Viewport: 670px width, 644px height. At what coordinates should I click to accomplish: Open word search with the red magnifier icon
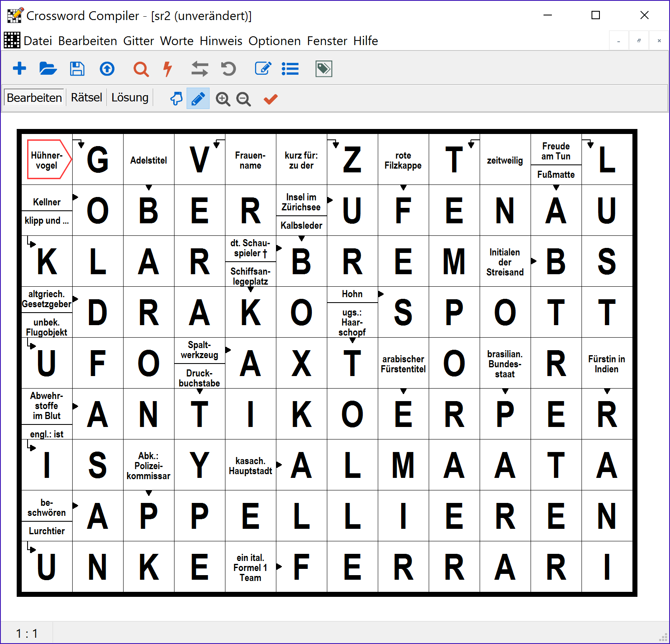(141, 68)
